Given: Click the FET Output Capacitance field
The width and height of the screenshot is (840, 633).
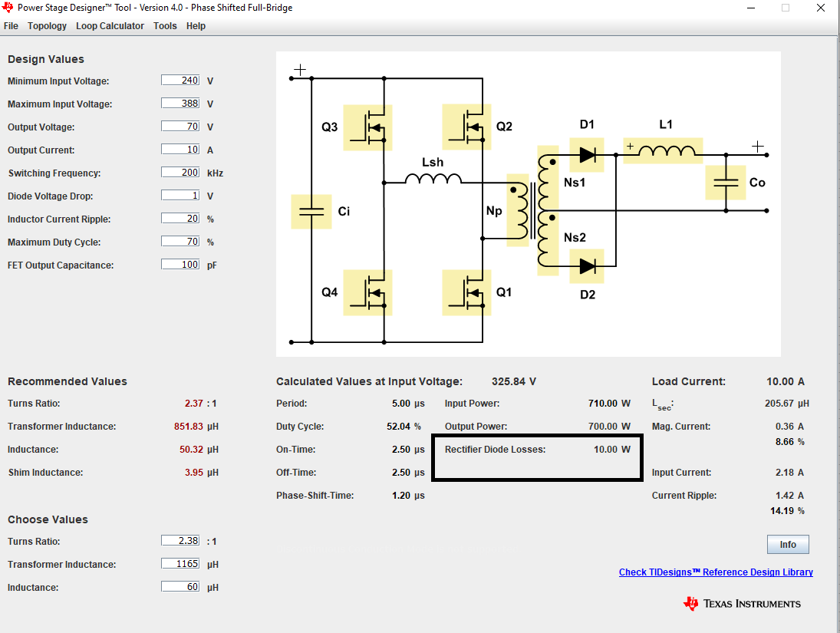Looking at the screenshot, I should click(180, 265).
